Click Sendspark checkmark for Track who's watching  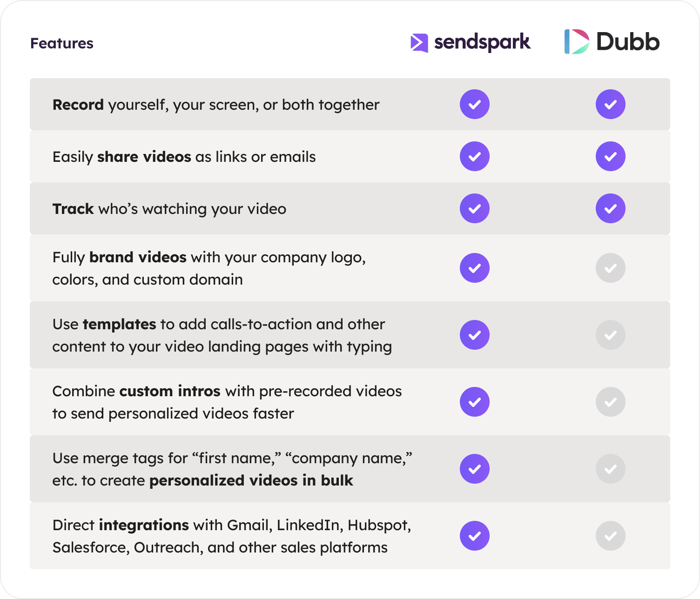point(475,208)
